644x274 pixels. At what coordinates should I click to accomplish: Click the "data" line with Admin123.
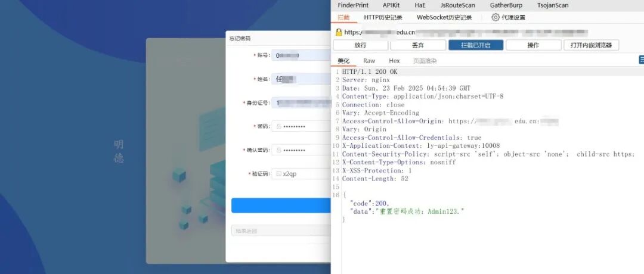407,211
